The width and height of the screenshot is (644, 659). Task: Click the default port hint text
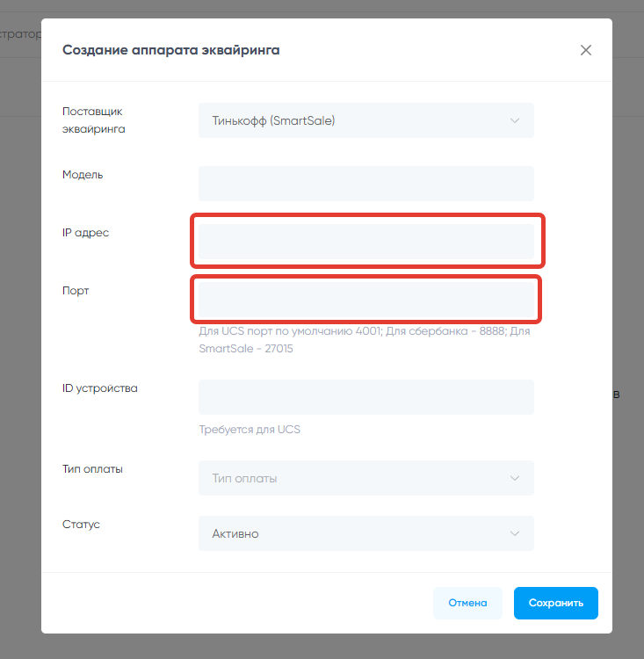[365, 340]
